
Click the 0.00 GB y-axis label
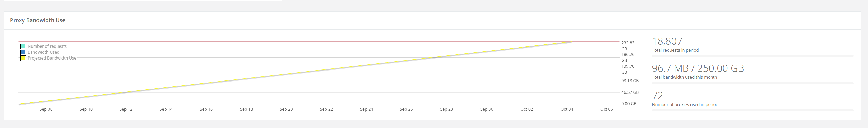(629, 104)
